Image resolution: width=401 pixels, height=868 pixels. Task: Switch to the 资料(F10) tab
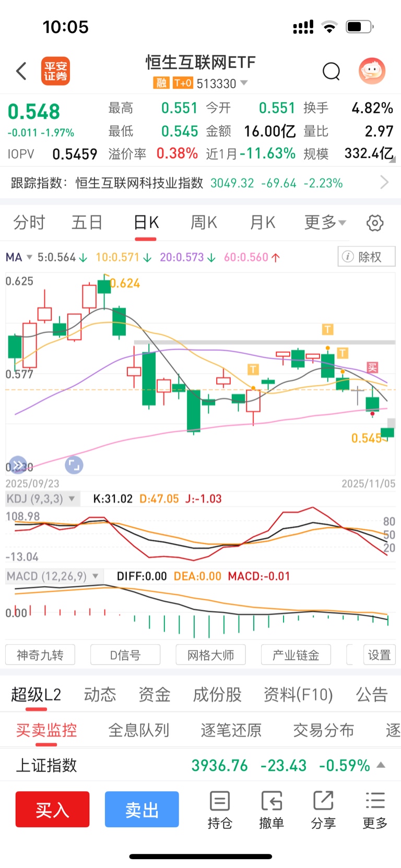(298, 695)
